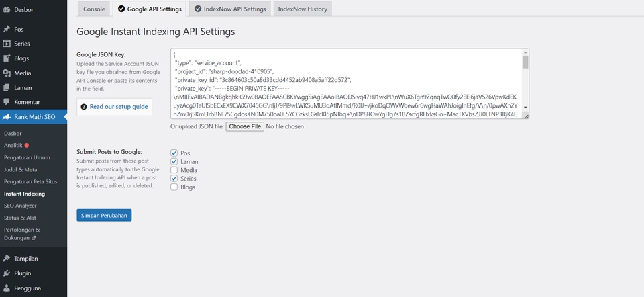
Task: Open the Analitik submenu
Action: [x=13, y=145]
